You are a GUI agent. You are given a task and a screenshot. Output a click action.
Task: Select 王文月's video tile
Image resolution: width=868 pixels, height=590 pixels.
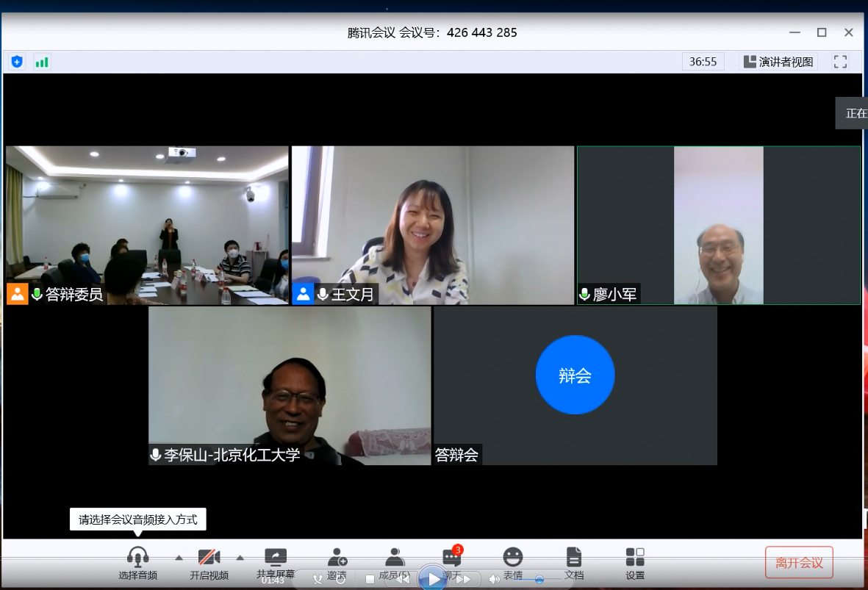(x=432, y=224)
